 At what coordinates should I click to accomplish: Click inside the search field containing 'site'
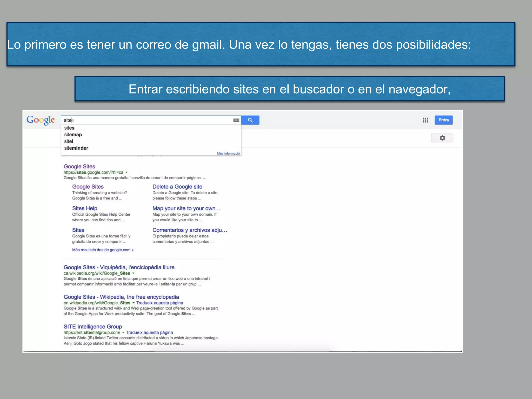(x=151, y=120)
